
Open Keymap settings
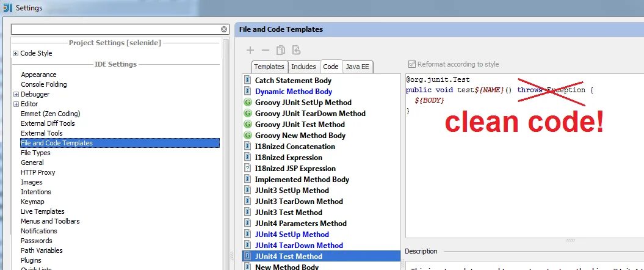click(32, 202)
